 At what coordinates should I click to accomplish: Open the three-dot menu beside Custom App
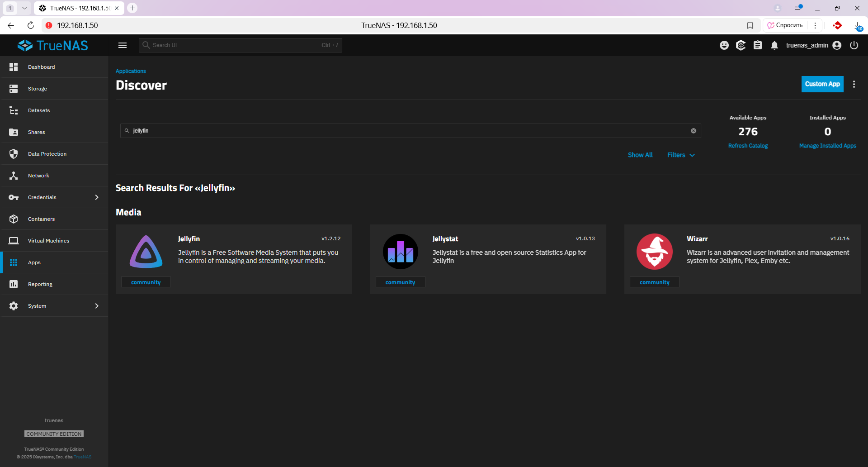(x=854, y=84)
